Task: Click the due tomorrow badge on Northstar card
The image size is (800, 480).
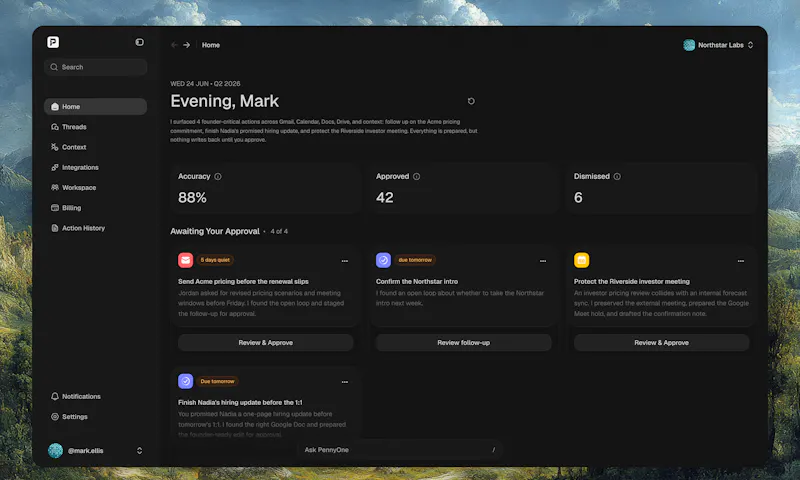Action: 415,260
